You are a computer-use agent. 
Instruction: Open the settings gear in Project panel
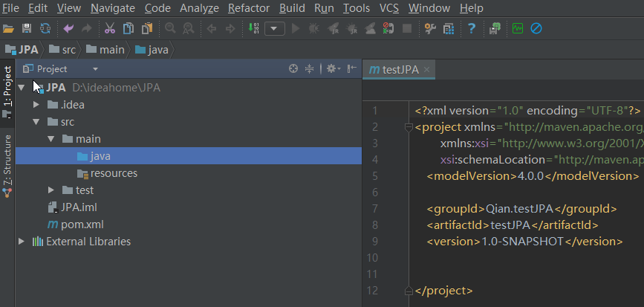point(331,69)
